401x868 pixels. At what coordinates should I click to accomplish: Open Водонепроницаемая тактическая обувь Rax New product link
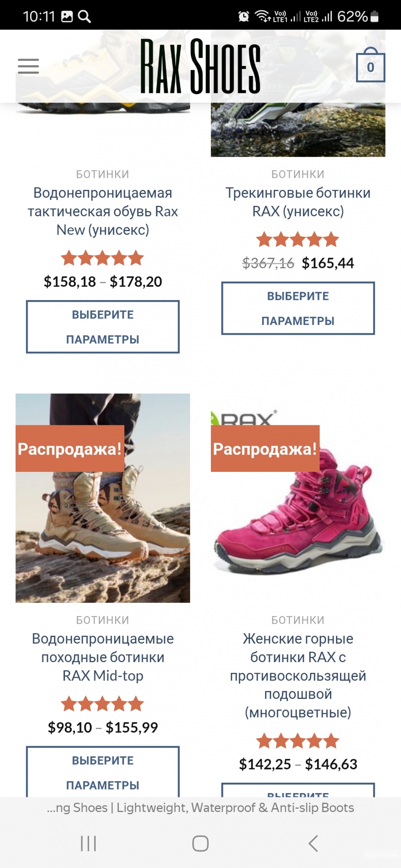(103, 211)
